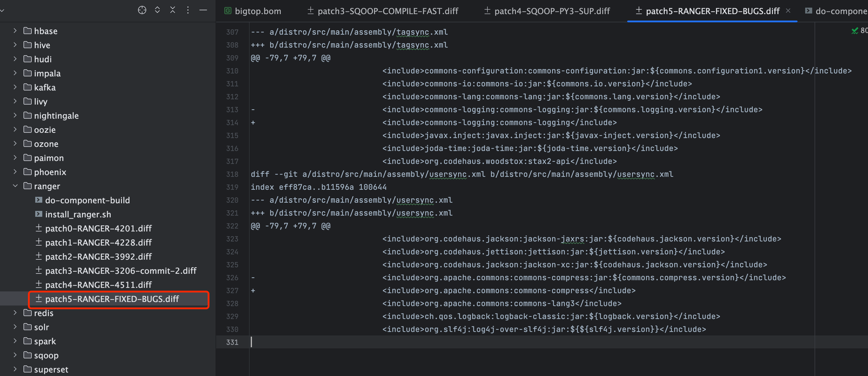Open the do-component-build script file
This screenshot has height=376, width=868.
(87, 200)
